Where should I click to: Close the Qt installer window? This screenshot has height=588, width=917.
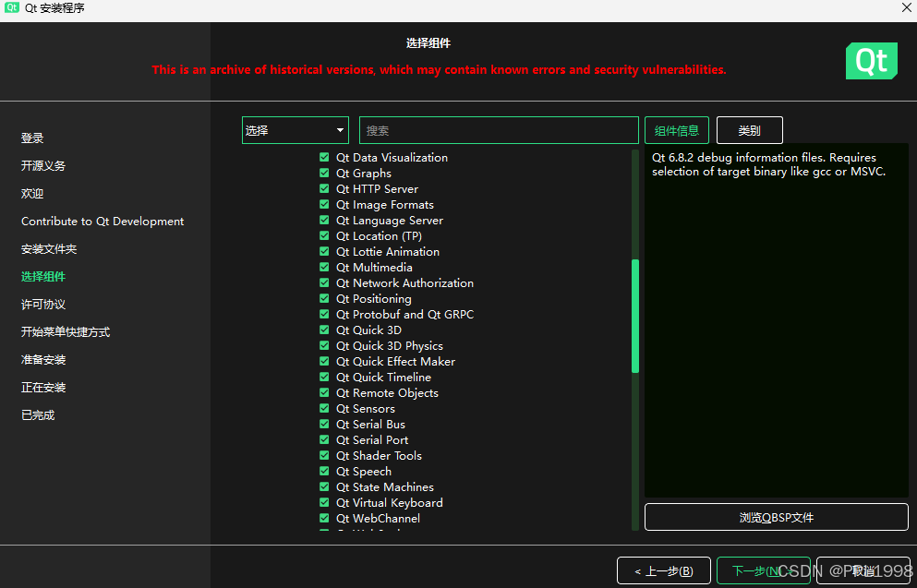pos(907,7)
